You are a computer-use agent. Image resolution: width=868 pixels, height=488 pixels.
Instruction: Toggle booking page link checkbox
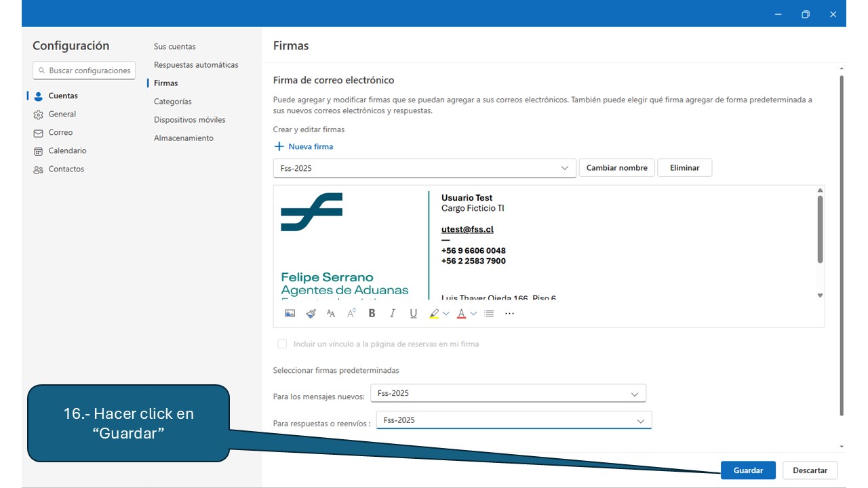tap(282, 344)
